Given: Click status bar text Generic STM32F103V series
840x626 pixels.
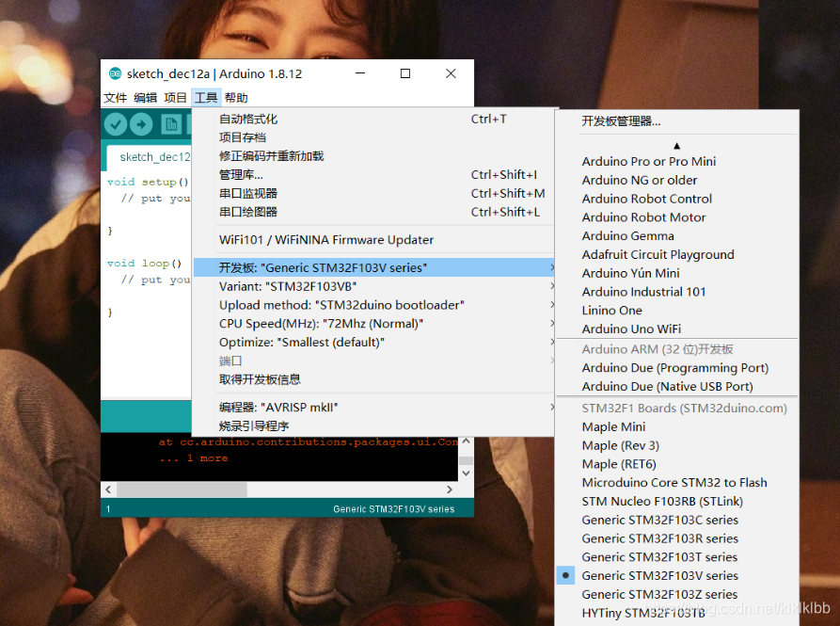Looking at the screenshot, I should tap(394, 509).
